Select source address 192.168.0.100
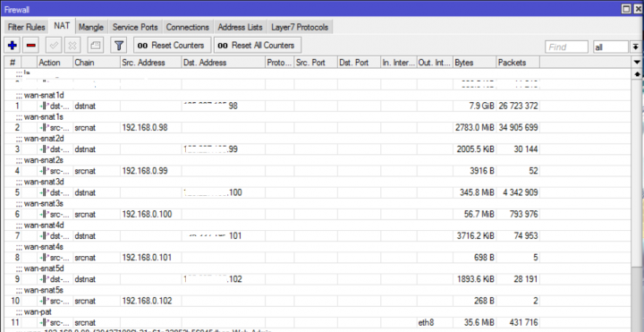 [x=147, y=215]
